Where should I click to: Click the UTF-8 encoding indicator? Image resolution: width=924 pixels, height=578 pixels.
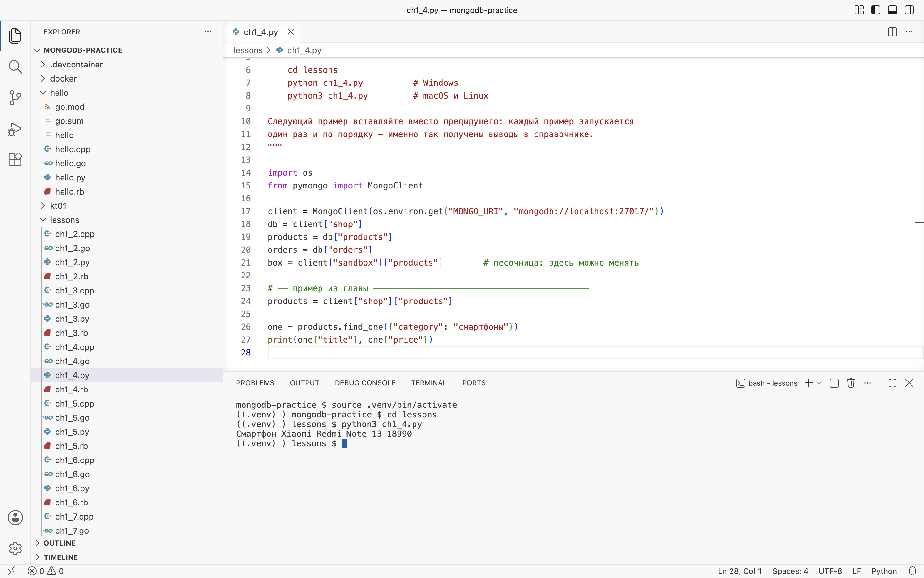pos(830,571)
